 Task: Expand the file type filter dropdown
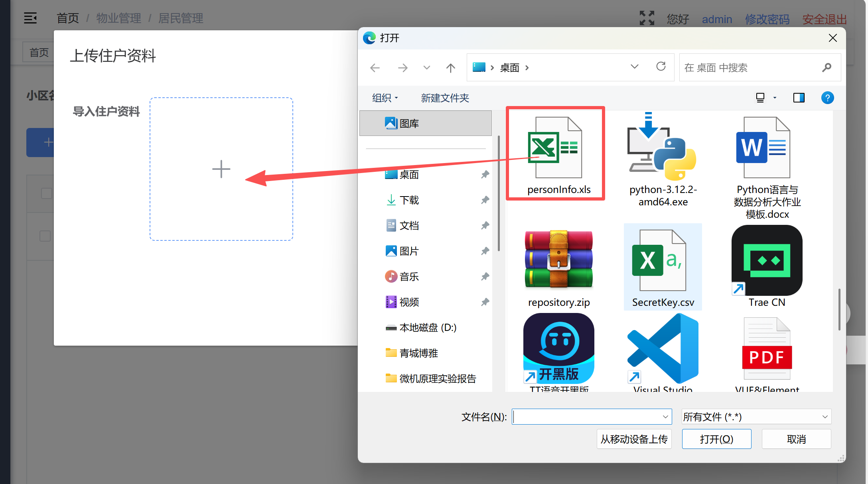756,417
